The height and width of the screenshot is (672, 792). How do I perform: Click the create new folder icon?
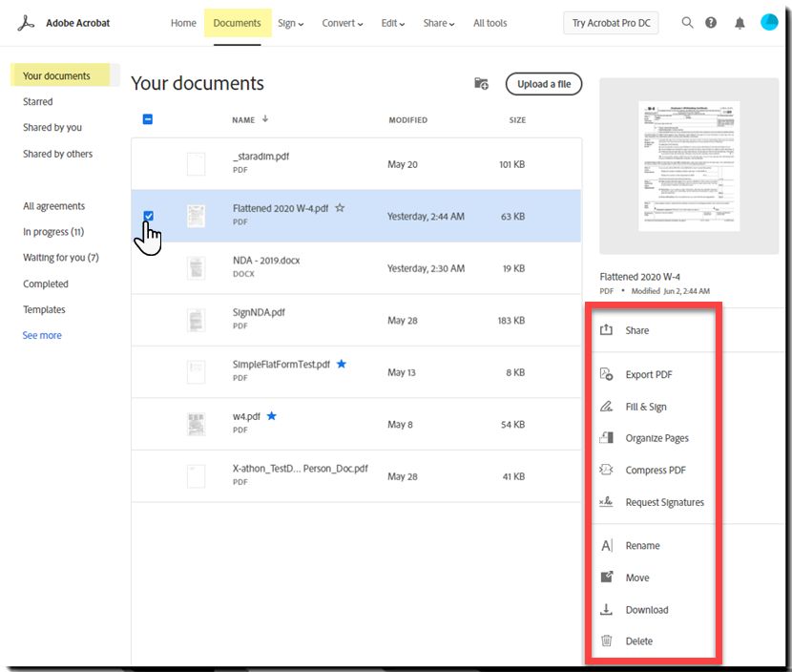pyautogui.click(x=481, y=83)
